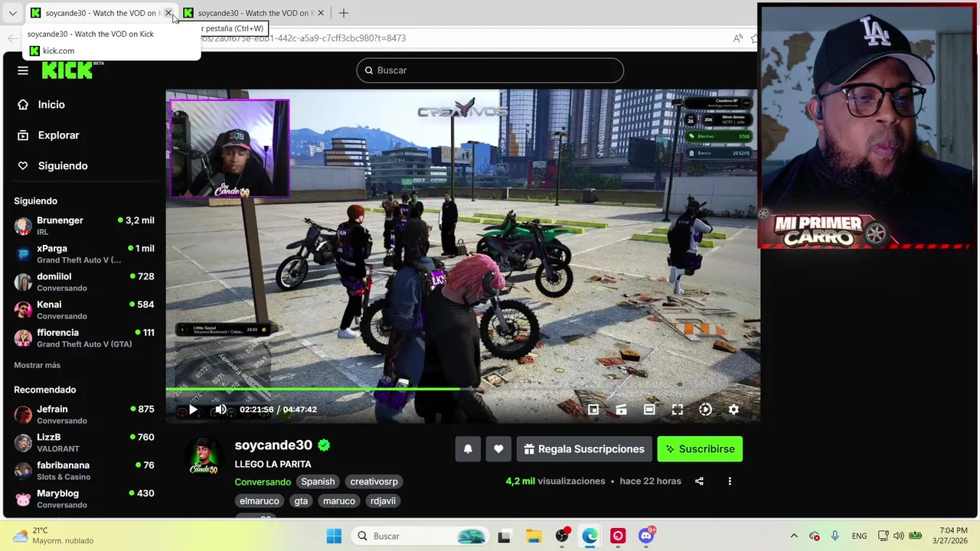The image size is (980, 551).
Task: Click the system tray microphone icon
Action: click(x=835, y=536)
